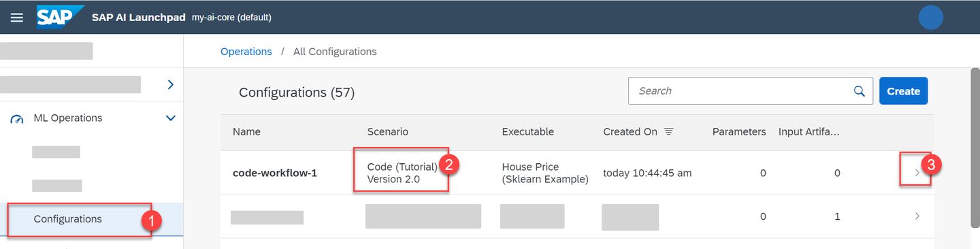Click Input Artifacts value 1 in second row
Screen dimensions: 980x249
[836, 216]
